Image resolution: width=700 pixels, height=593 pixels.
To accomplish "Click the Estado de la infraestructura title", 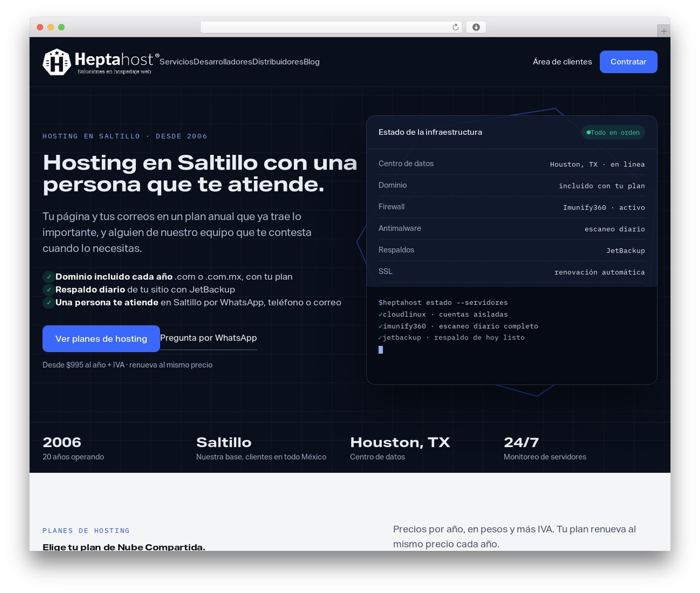I will (x=430, y=132).
